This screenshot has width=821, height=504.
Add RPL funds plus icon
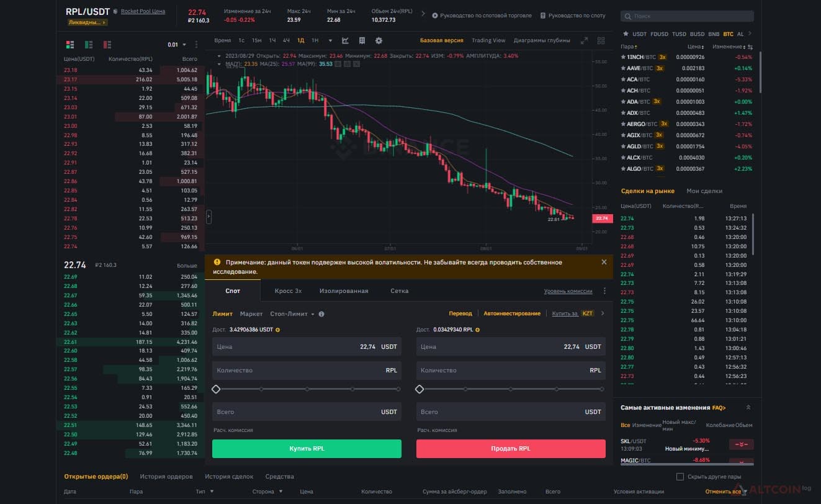[477, 330]
